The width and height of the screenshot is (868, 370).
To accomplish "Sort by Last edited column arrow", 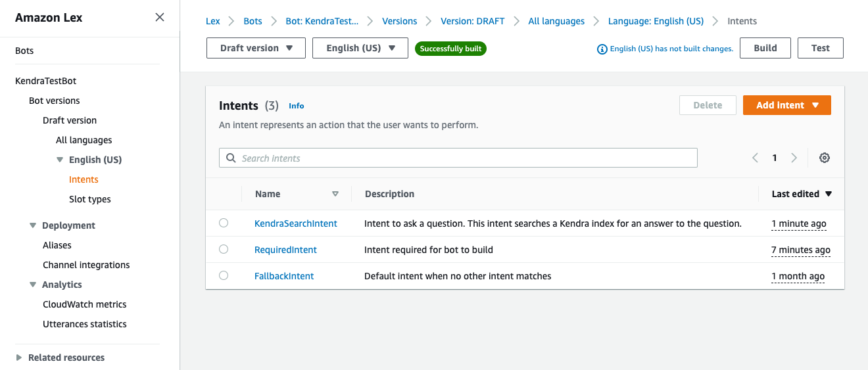I will (828, 194).
